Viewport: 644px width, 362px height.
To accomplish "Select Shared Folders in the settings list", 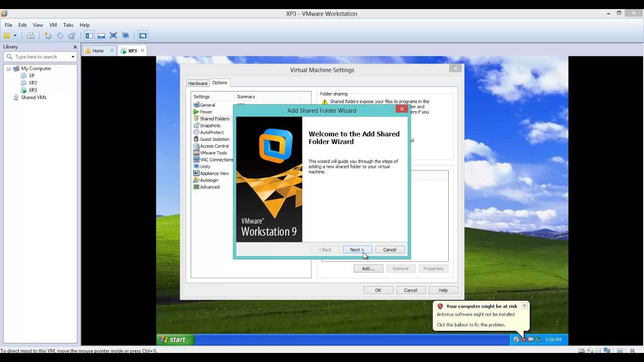I will coord(214,119).
